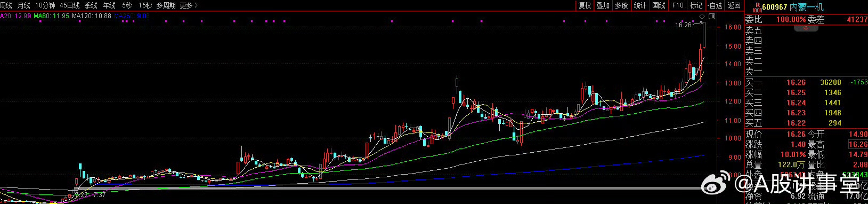Toggle the side panel icon near the price axis
Screen dimensions: 868x204
click(712, 16)
